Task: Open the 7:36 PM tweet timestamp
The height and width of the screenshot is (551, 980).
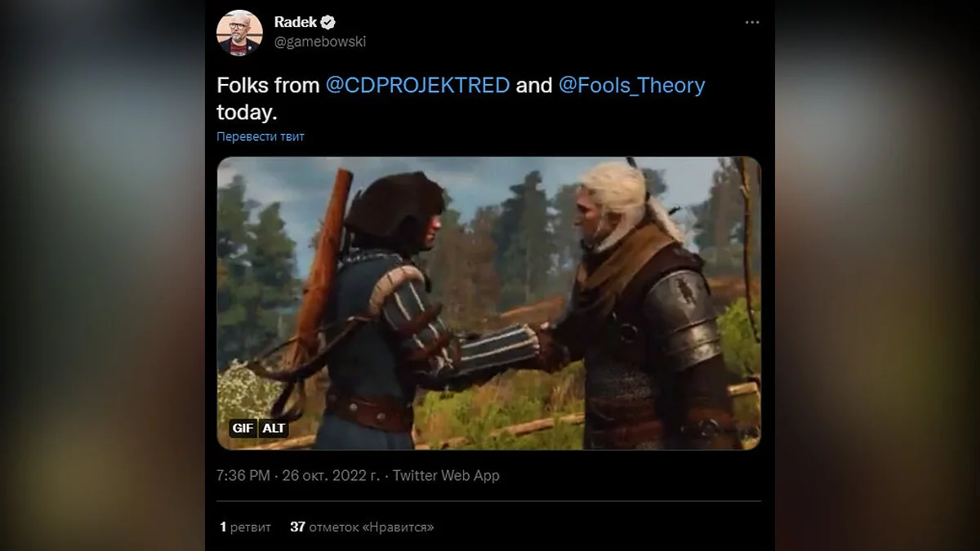Action: coord(243,475)
